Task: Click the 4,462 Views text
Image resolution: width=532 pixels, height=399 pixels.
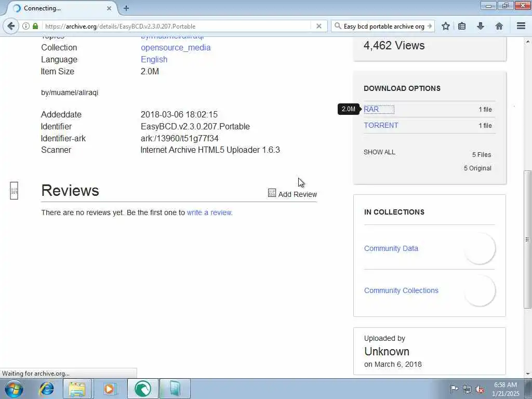Action: coord(394,46)
